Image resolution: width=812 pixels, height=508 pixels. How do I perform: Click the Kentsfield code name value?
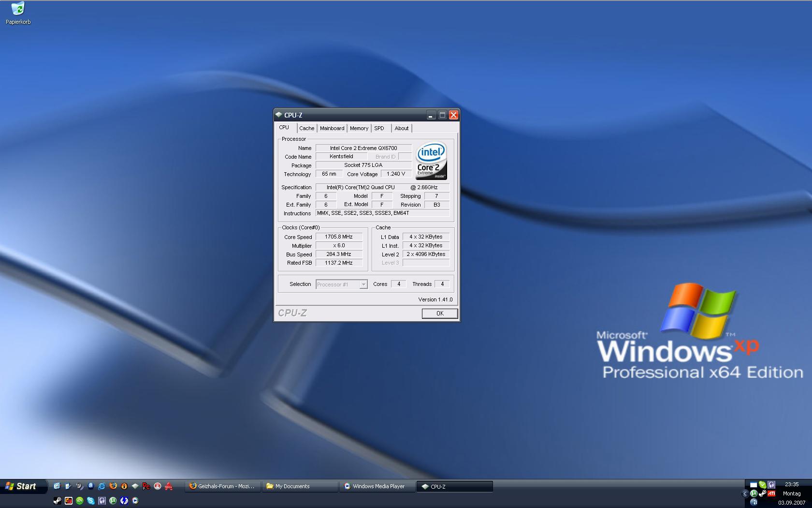click(x=341, y=157)
